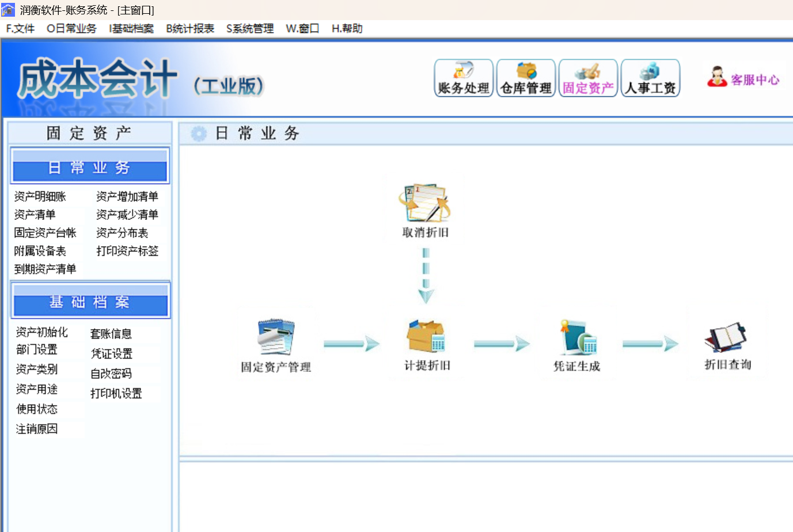Open the B统计报表 menu
793x532 pixels.
tap(190, 29)
